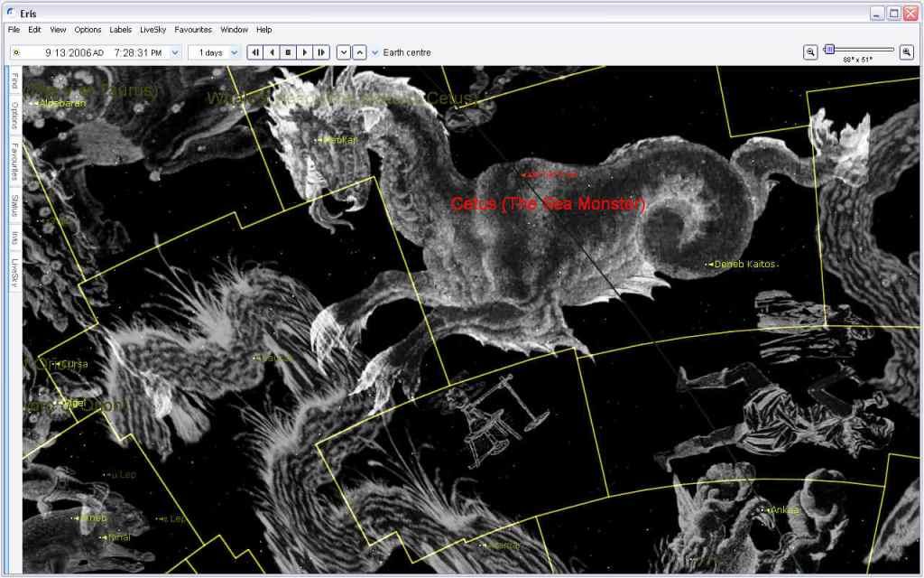Maximize the Eris window
Viewport: 924px width, 578px height.
pos(894,13)
